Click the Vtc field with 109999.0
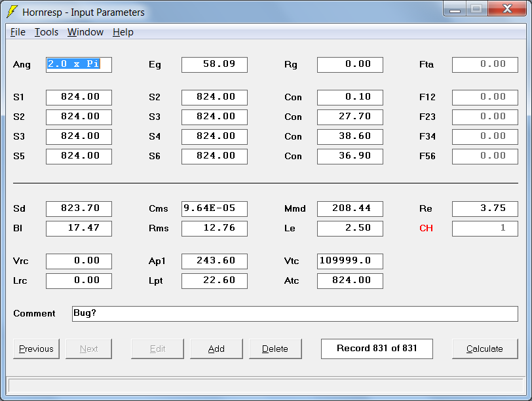Viewport: 532px width, 401px height. tap(350, 261)
